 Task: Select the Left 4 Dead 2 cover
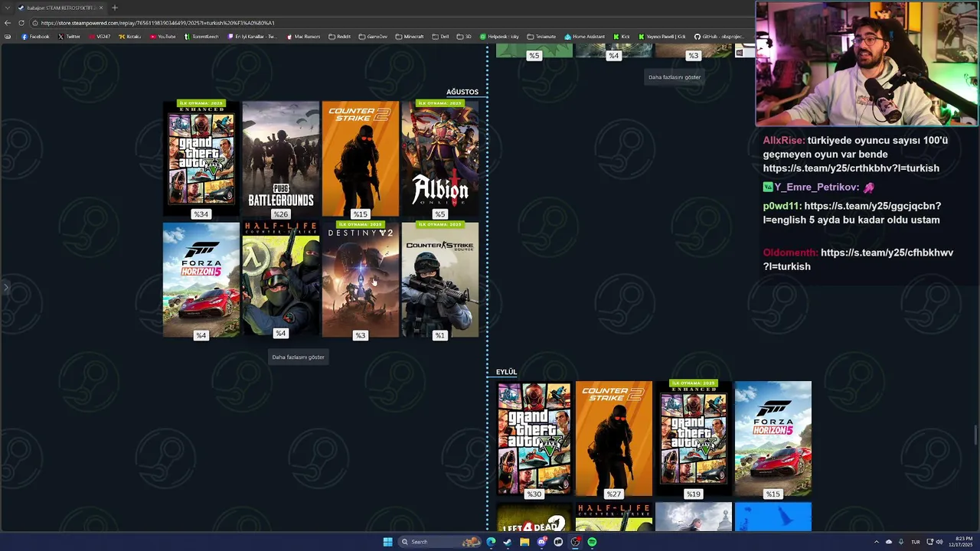534,517
